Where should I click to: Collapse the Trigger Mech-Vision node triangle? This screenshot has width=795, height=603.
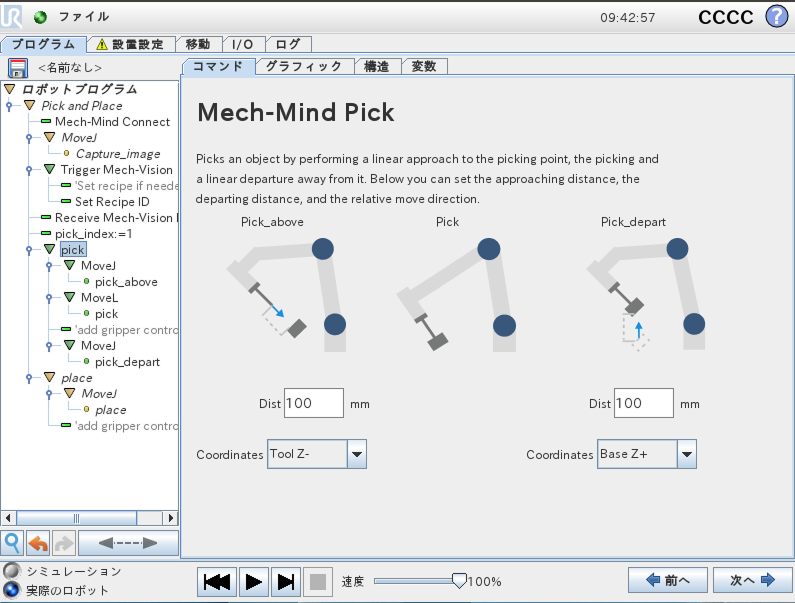[49, 169]
